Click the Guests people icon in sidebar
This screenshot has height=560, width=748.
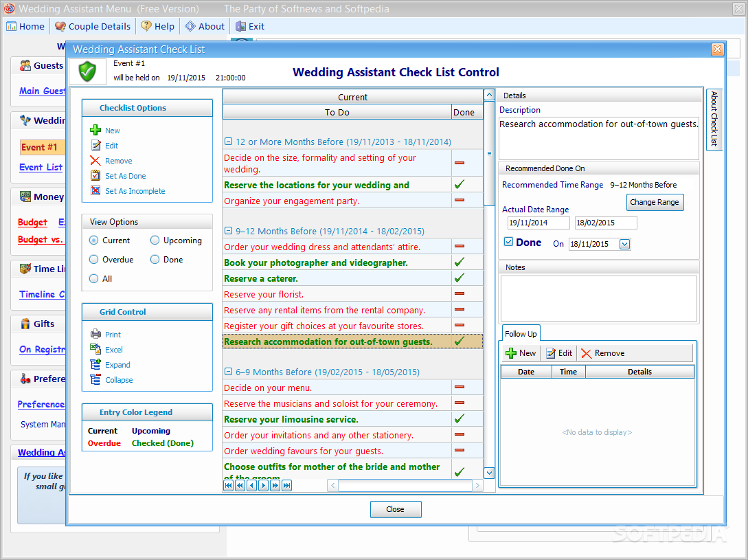click(25, 65)
